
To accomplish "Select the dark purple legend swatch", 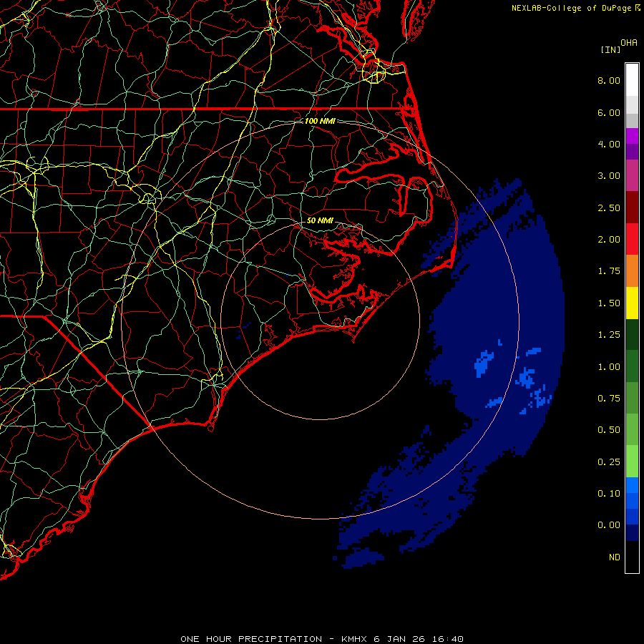I will click(632, 152).
